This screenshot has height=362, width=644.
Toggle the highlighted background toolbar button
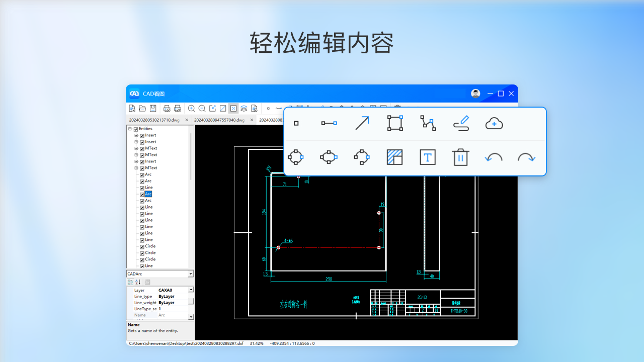(x=233, y=108)
